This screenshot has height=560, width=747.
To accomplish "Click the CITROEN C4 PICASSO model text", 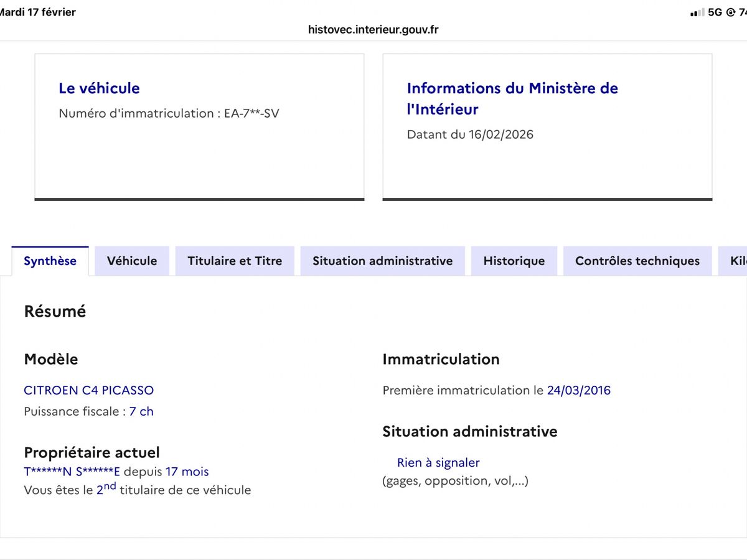I will click(x=88, y=390).
